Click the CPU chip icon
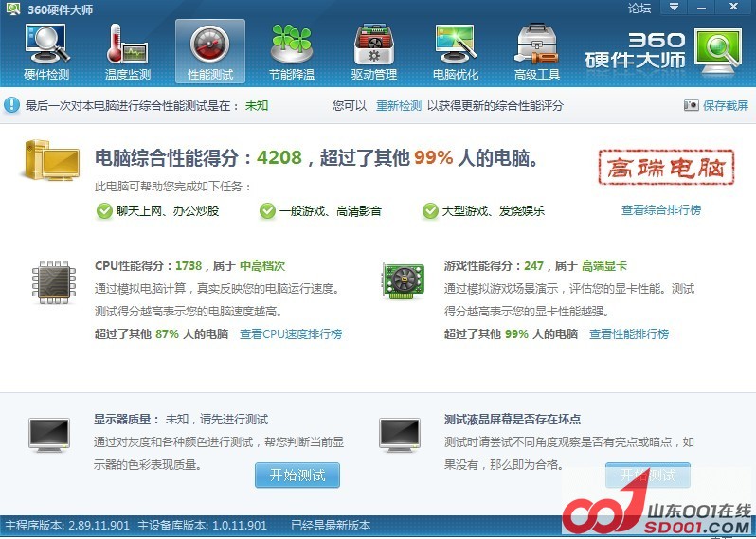This screenshot has height=539, width=756. coord(55,282)
